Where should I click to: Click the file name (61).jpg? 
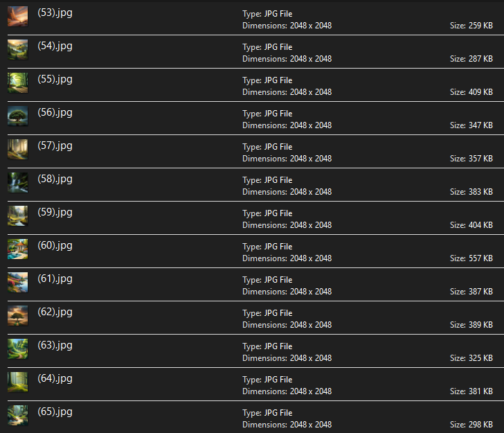(55, 279)
